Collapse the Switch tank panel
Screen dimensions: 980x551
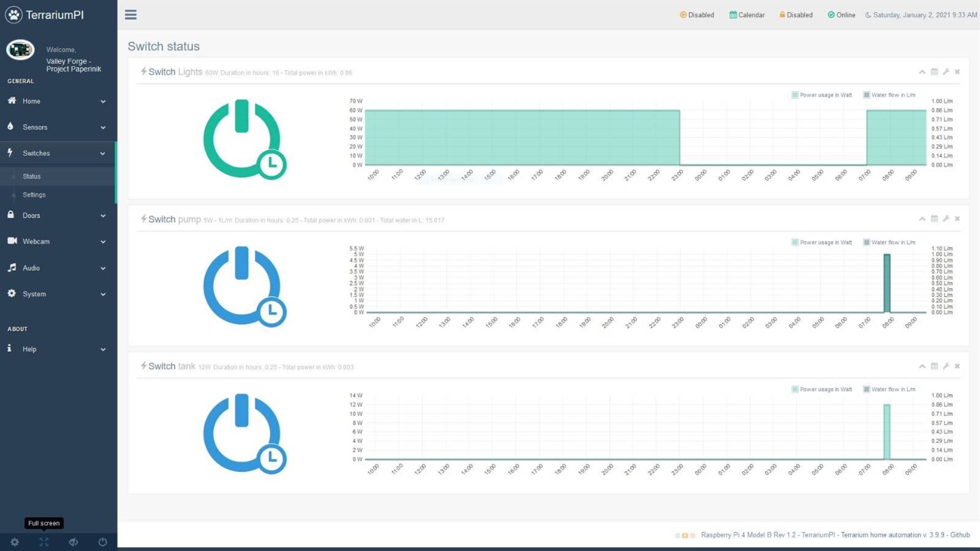coord(922,366)
